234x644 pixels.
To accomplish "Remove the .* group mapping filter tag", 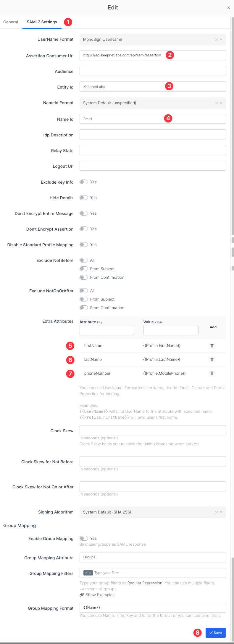I will pyautogui.click(x=90, y=573).
